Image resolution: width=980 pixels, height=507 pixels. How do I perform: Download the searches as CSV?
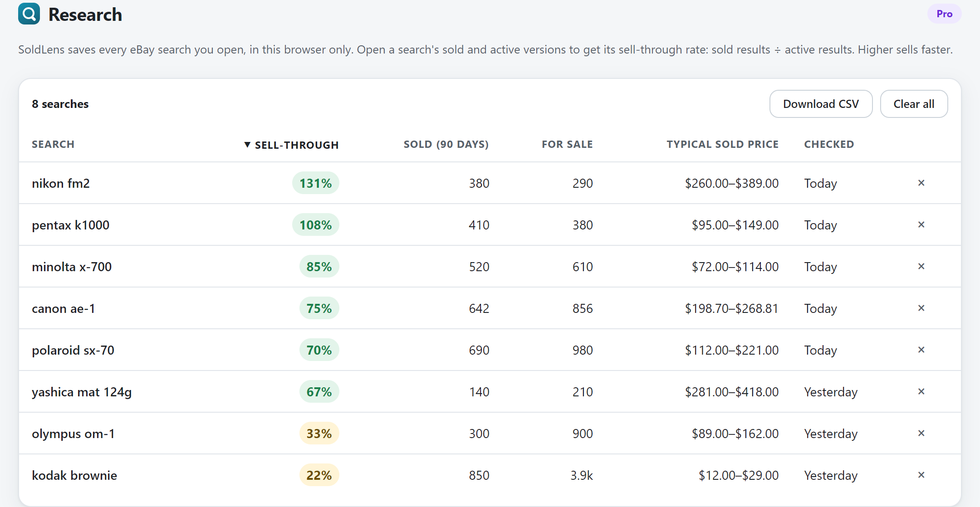coord(821,104)
